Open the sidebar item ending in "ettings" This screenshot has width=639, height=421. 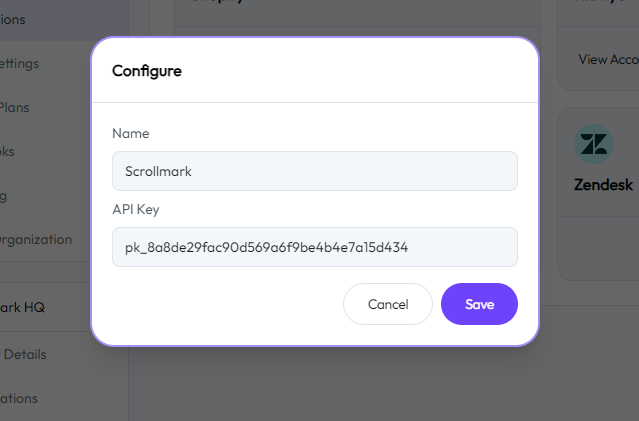click(20, 64)
